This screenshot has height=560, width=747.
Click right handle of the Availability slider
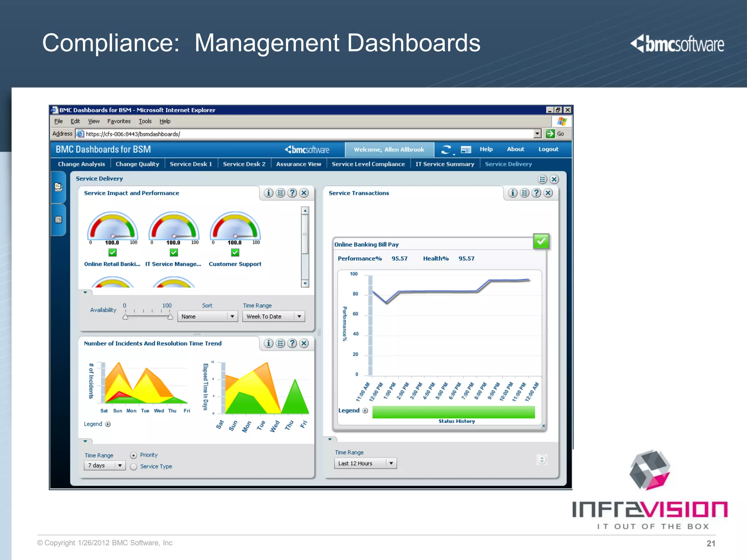point(170,316)
